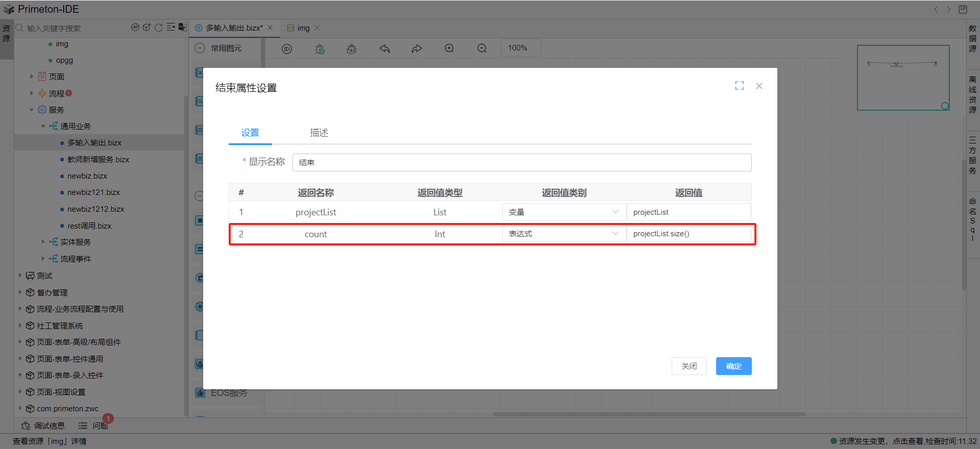Screen dimensions: 980x449
Task: Collapse the 通用业务 tree node
Action: [43, 126]
